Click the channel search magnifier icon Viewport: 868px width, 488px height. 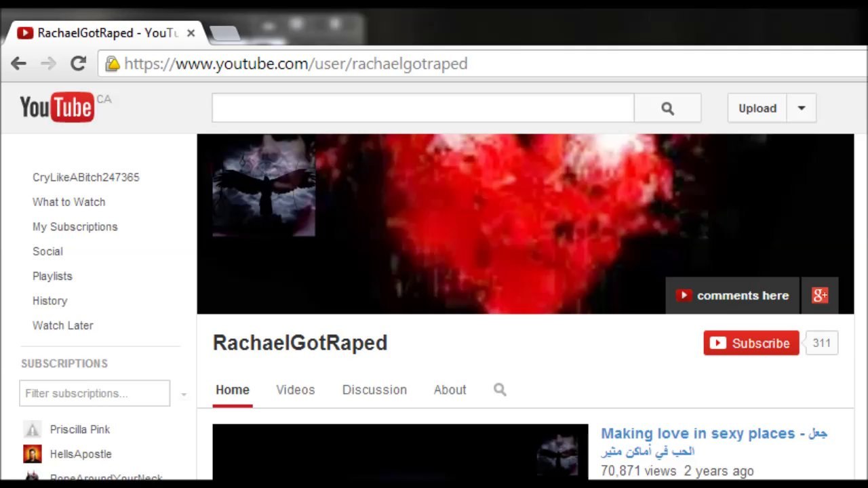coord(500,390)
